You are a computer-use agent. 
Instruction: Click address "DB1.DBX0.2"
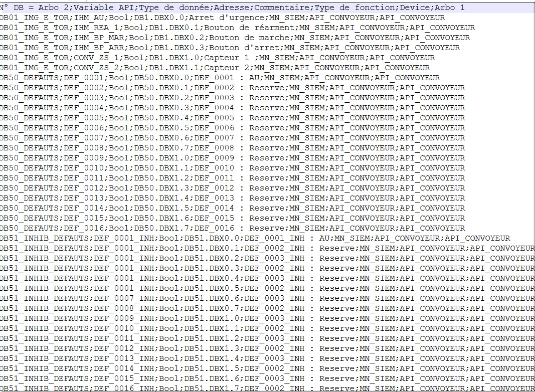coord(179,38)
